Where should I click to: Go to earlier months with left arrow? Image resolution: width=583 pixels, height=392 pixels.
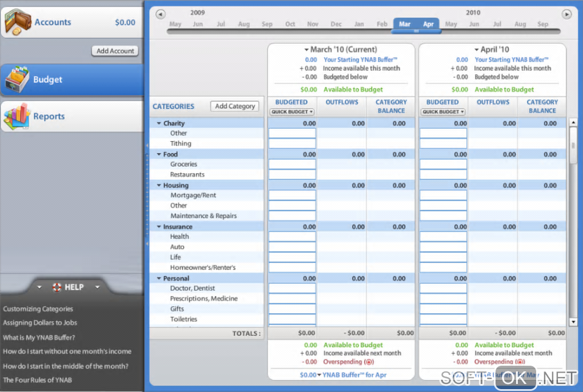[x=160, y=14]
